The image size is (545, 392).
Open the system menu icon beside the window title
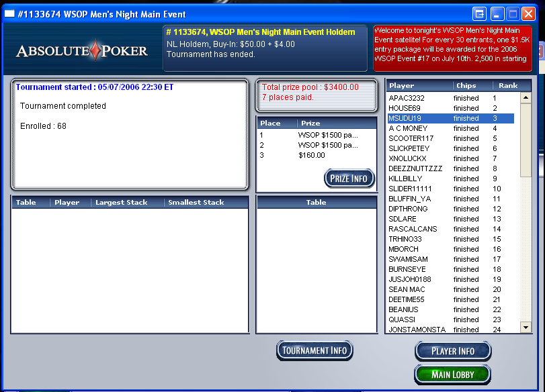pyautogui.click(x=9, y=14)
